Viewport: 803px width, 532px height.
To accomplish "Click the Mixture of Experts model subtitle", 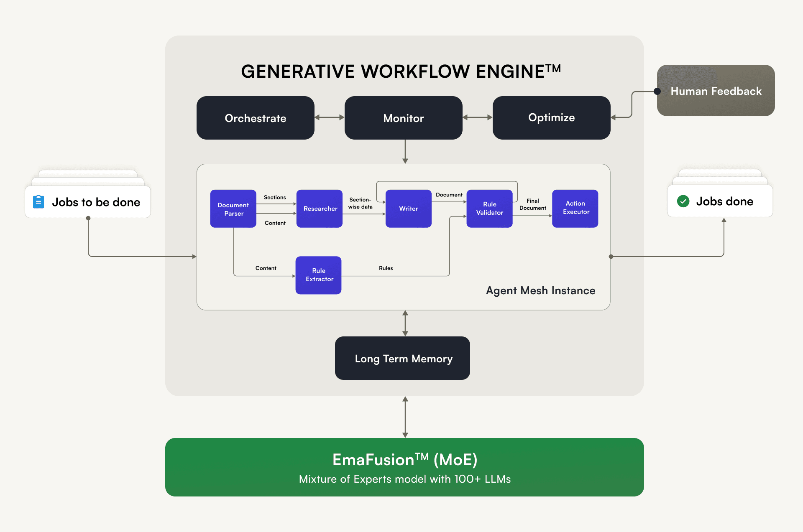I will (x=405, y=479).
